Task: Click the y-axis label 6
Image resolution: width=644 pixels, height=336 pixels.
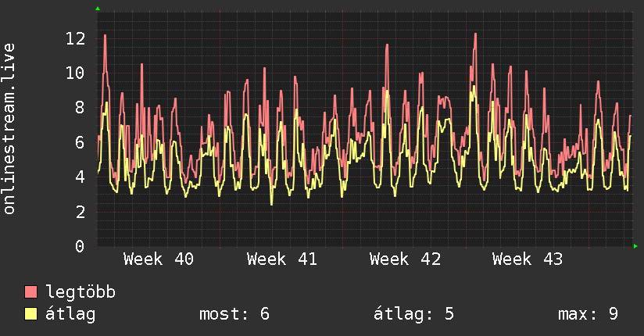Action: 80,143
